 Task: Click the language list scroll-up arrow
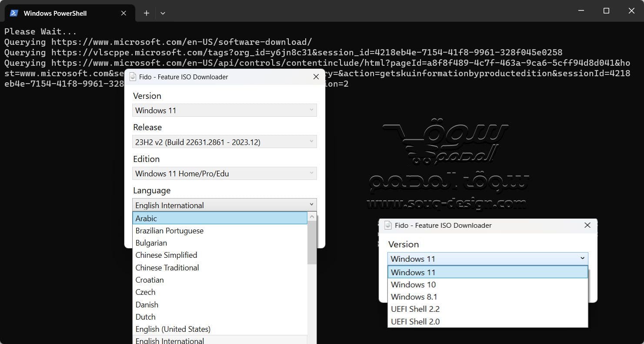pyautogui.click(x=312, y=216)
